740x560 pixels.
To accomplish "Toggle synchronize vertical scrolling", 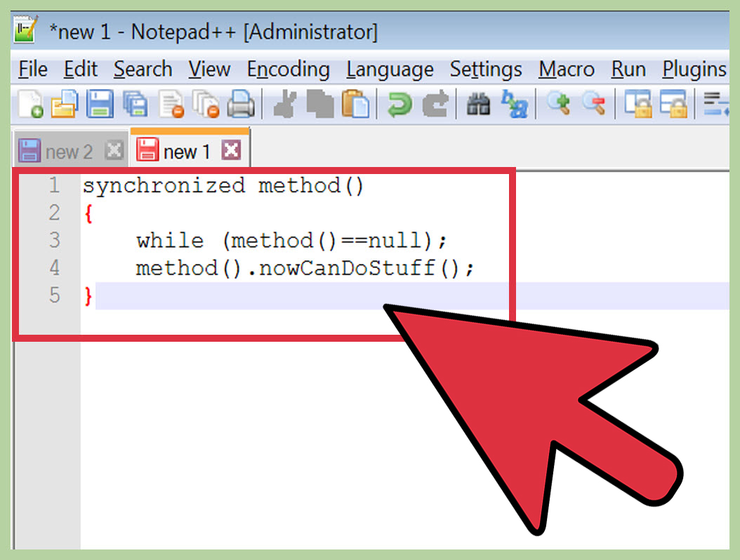I will pos(640,103).
